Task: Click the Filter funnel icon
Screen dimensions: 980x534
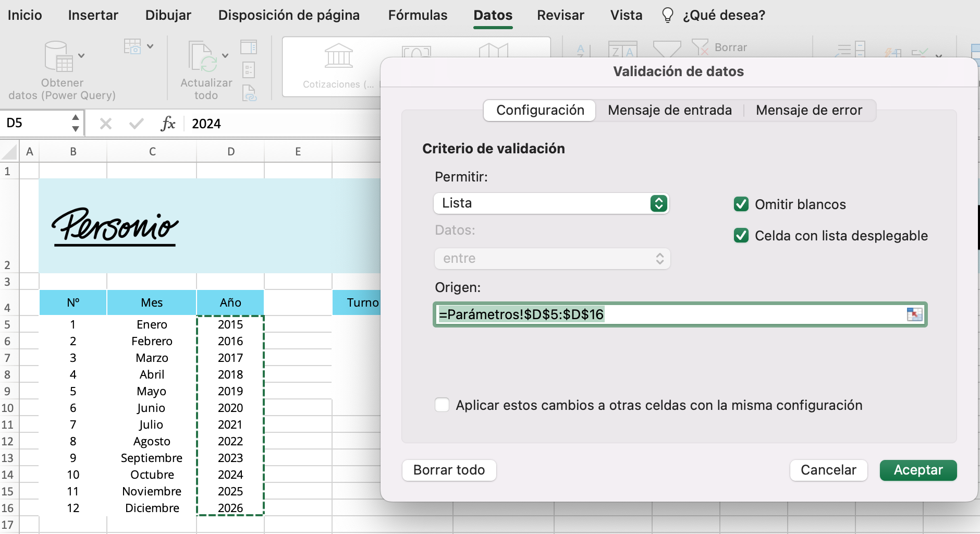Action: click(667, 48)
